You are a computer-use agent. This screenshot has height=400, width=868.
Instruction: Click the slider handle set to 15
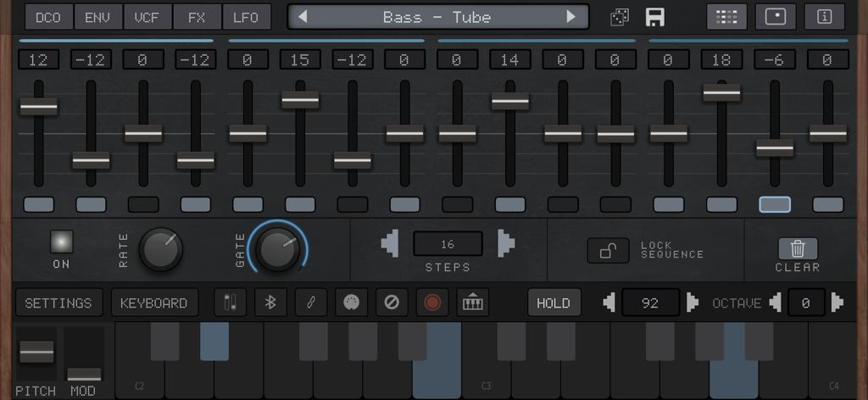tap(300, 100)
